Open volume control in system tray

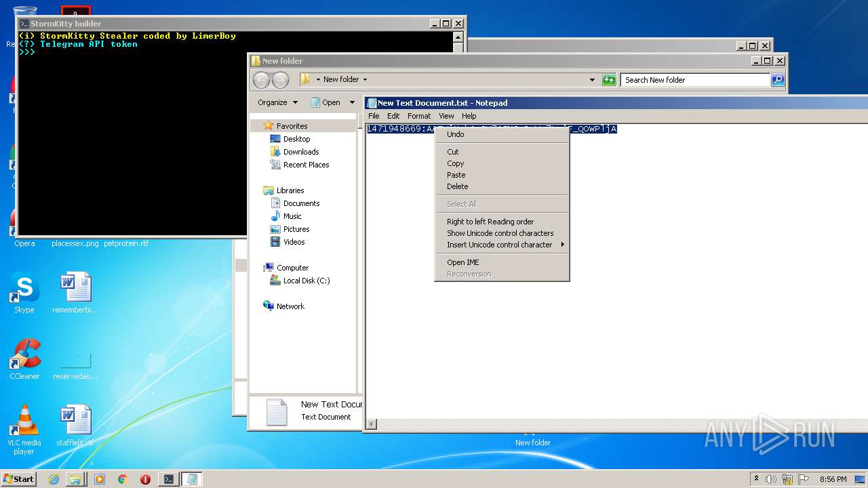coord(771,479)
